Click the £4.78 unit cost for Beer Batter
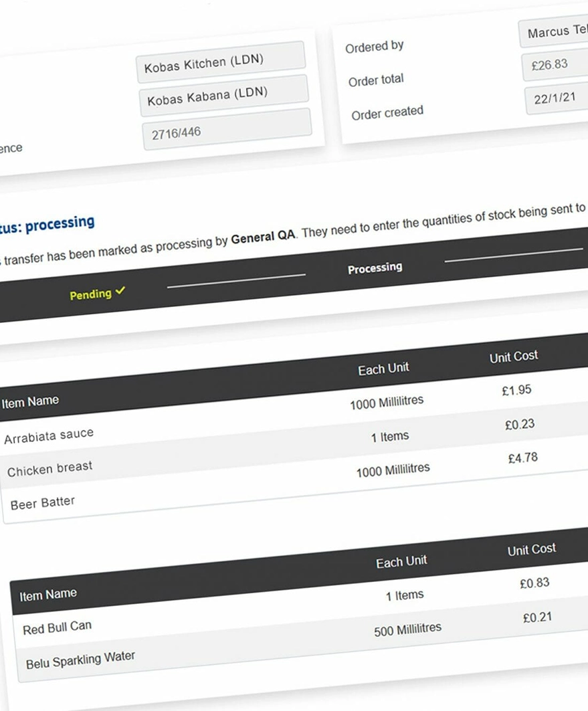 click(522, 459)
